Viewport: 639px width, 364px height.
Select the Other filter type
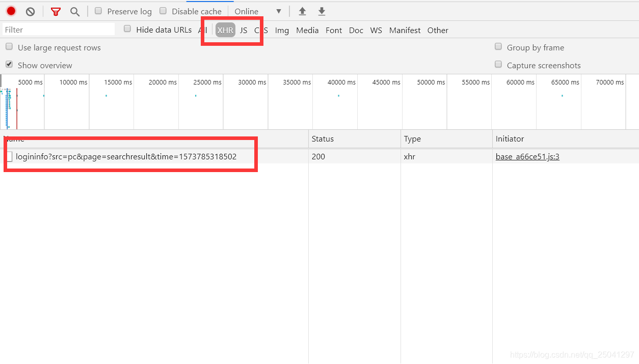coord(438,30)
